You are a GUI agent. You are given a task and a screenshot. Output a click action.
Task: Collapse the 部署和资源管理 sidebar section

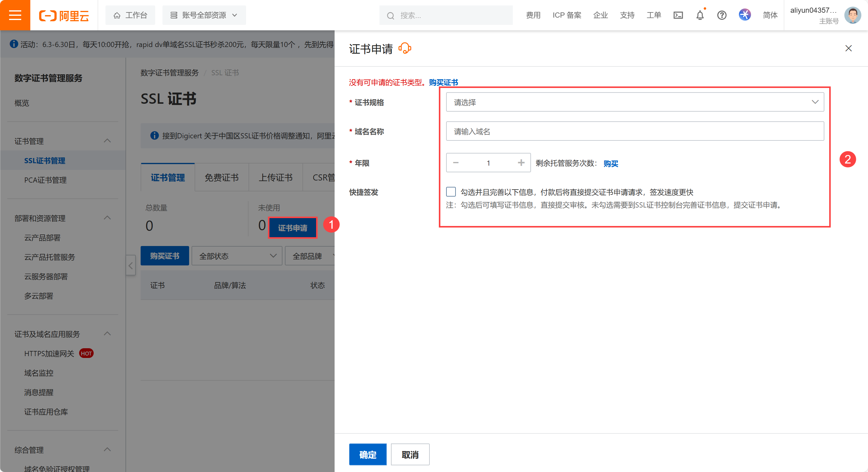pos(108,218)
